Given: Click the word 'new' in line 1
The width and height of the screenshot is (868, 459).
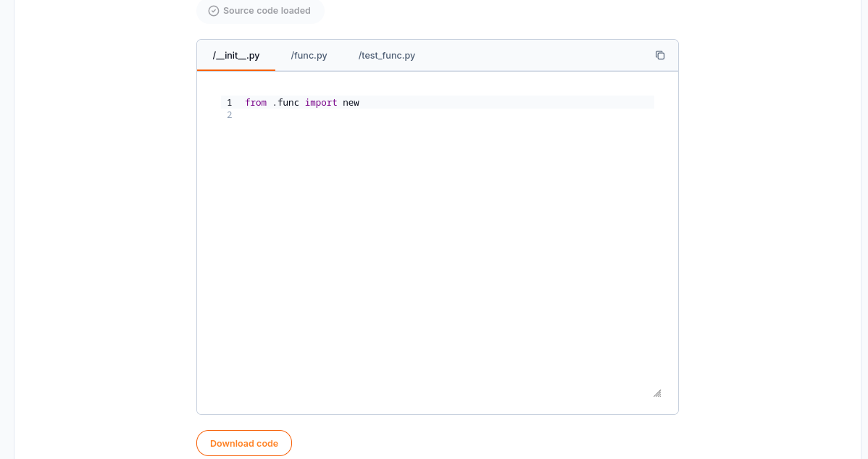Looking at the screenshot, I should click(351, 102).
